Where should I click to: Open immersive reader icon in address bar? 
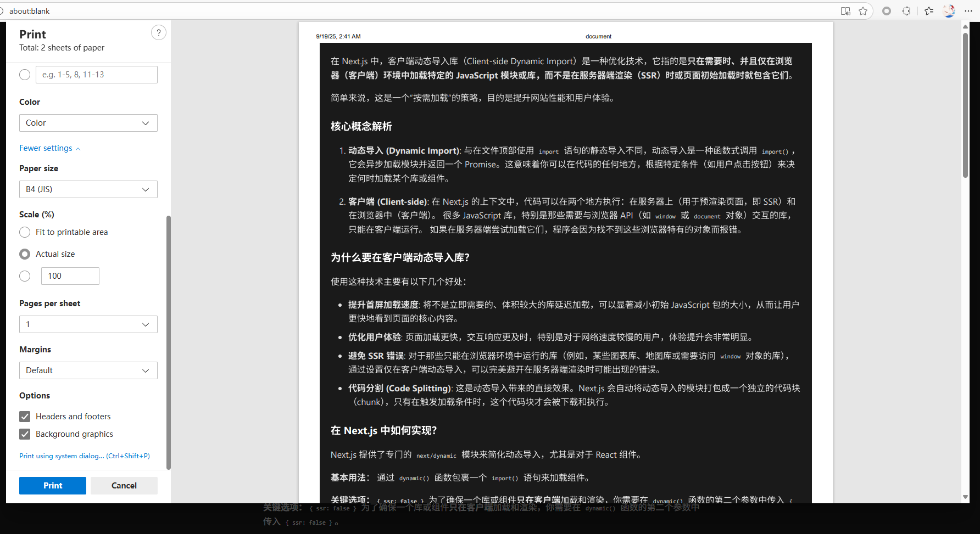pyautogui.click(x=845, y=11)
